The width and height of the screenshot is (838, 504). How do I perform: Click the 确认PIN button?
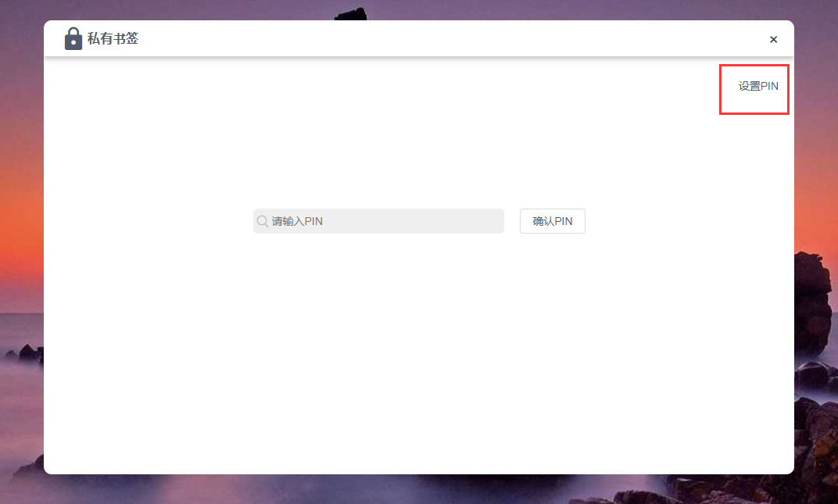pos(552,221)
